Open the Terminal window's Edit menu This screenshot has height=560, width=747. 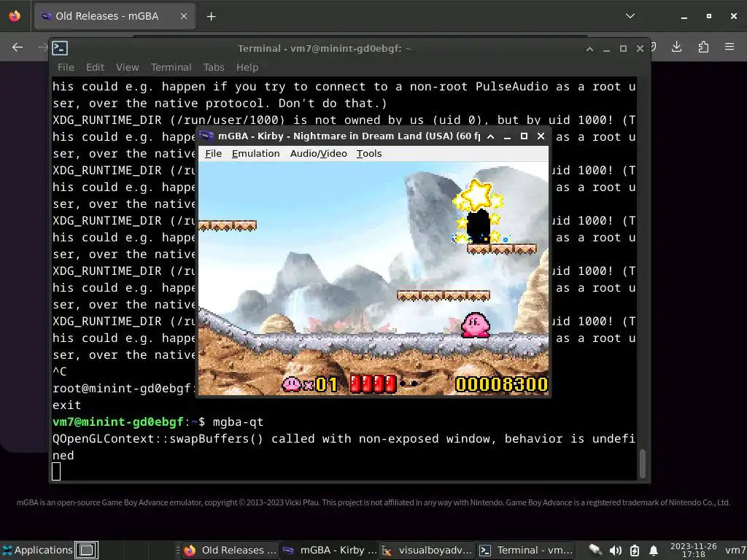click(95, 67)
